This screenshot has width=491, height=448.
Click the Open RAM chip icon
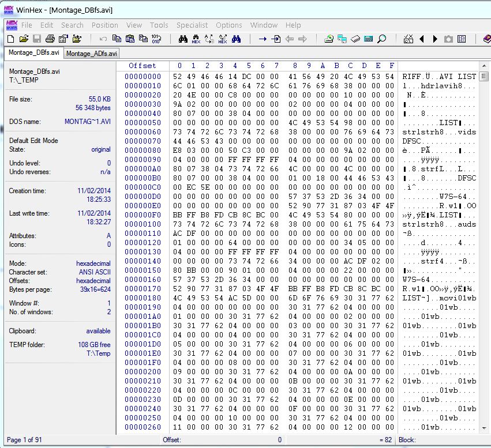[x=355, y=39]
